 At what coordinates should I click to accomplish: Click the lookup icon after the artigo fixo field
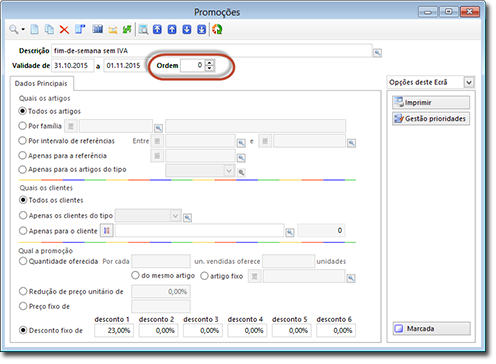pyautogui.click(x=351, y=278)
